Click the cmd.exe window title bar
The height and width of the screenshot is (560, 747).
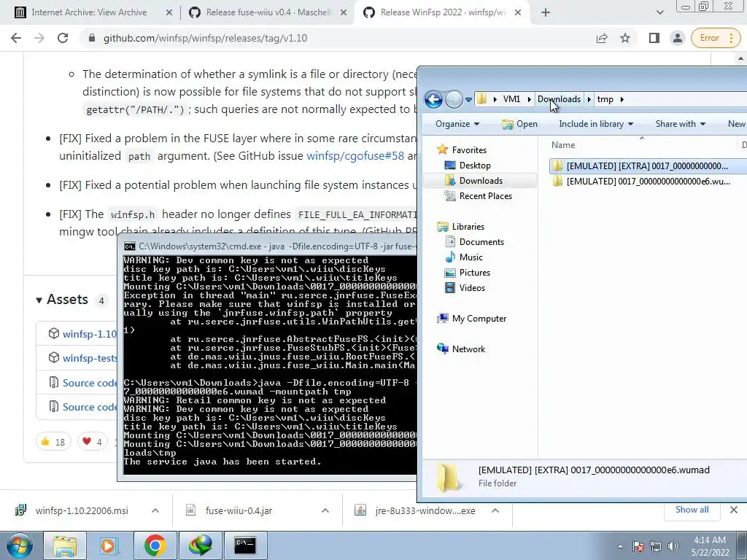pos(269,246)
